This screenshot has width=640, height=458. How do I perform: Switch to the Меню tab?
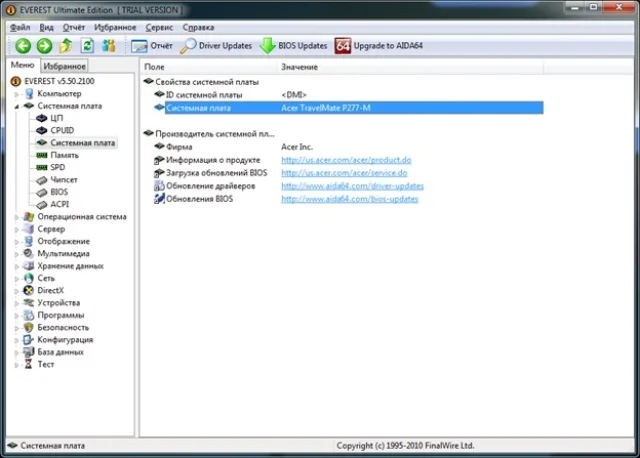22,65
